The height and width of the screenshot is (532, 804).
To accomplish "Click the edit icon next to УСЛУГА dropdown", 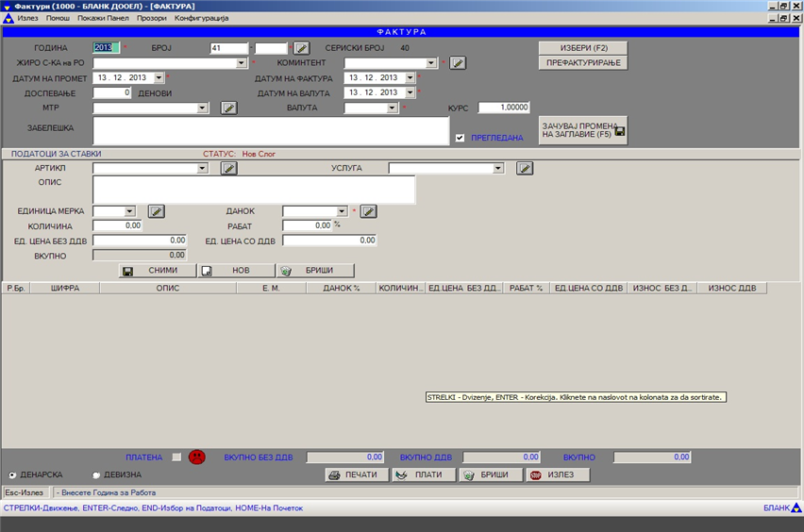I will tap(525, 169).
